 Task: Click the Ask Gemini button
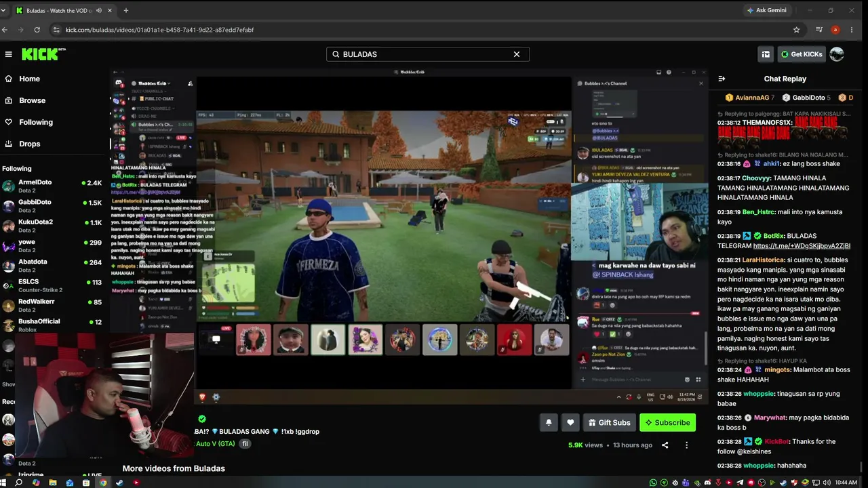[x=766, y=10]
